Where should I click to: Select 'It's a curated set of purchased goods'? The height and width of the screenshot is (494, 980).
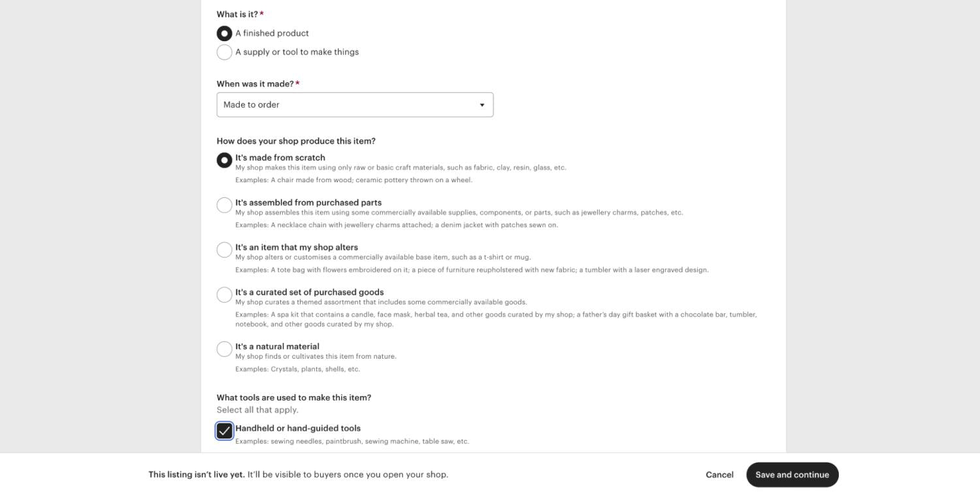tap(224, 295)
